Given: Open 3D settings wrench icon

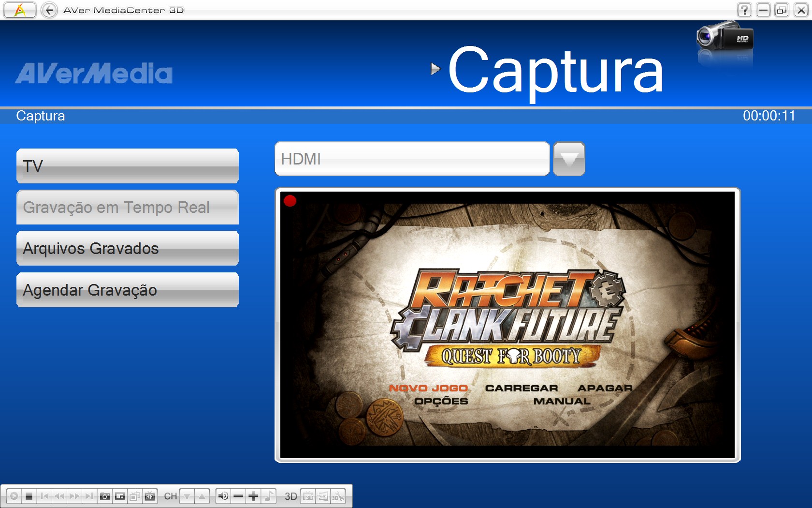Looking at the screenshot, I should point(338,496).
